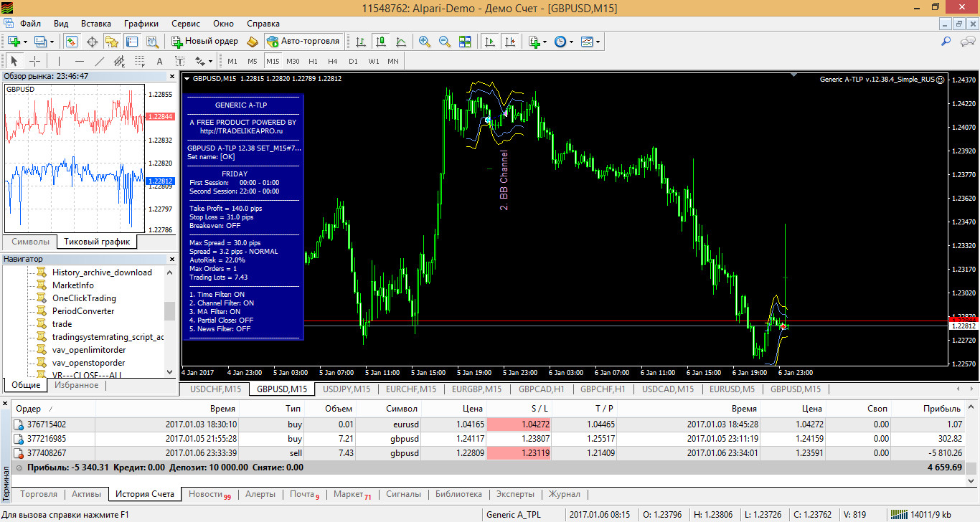
Task: Open the Сервис menu
Action: [x=186, y=24]
